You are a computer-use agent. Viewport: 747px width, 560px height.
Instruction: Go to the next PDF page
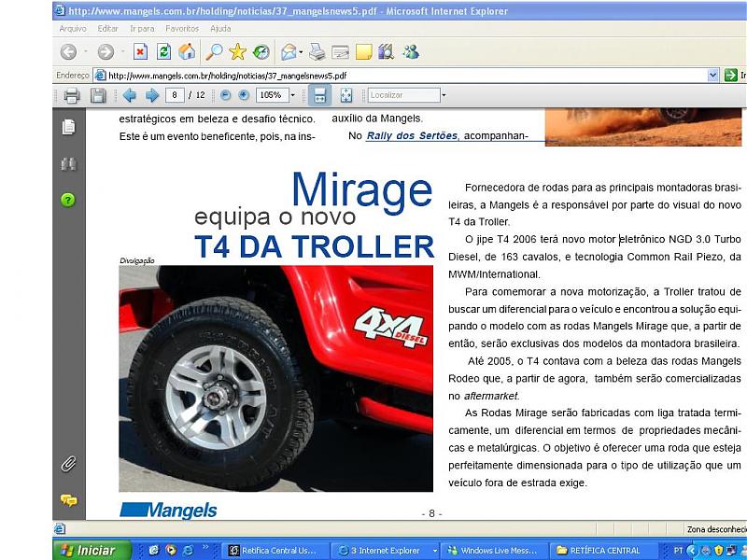[152, 95]
